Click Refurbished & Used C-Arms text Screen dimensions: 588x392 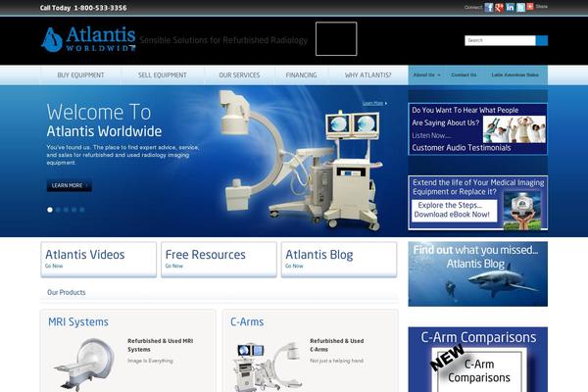tap(337, 345)
